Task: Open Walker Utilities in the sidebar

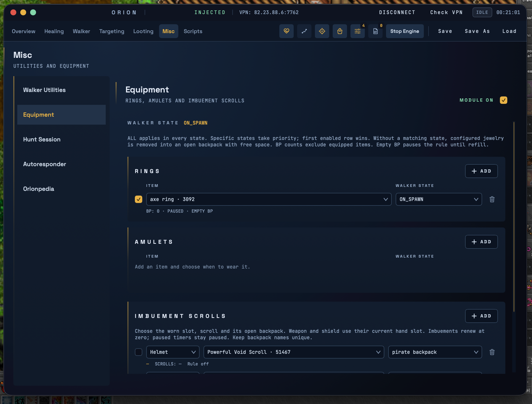Action: (61, 90)
